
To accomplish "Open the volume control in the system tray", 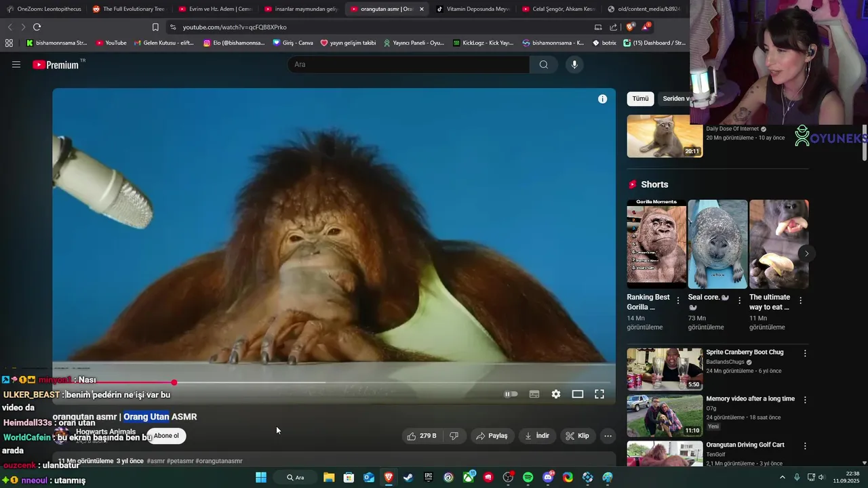I will [823, 477].
